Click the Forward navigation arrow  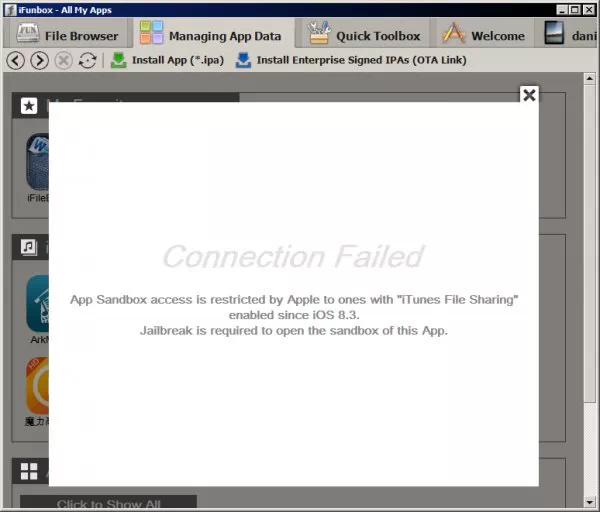point(39,60)
